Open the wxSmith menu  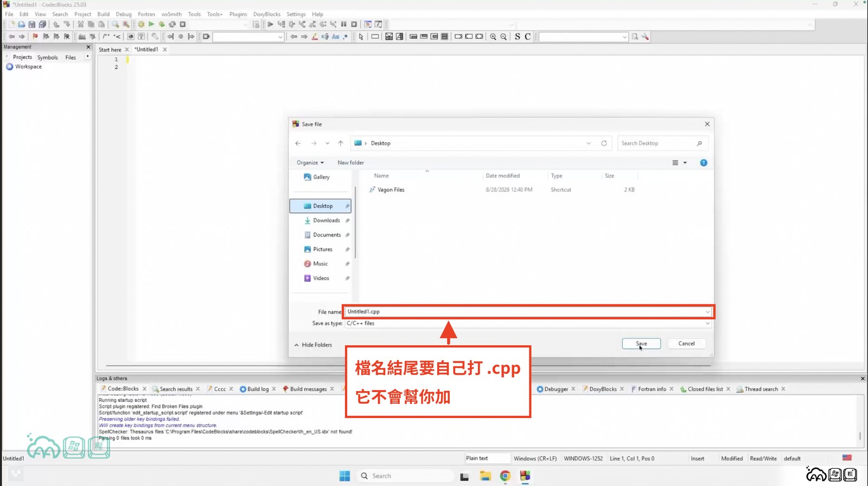coord(171,14)
